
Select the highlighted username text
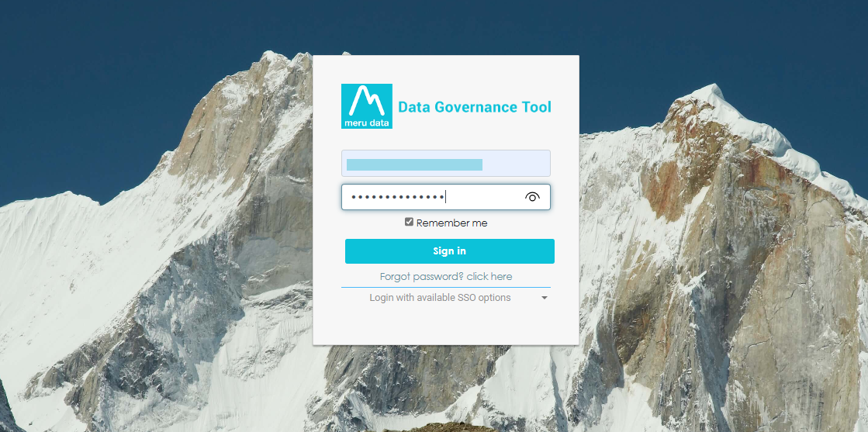click(413, 164)
